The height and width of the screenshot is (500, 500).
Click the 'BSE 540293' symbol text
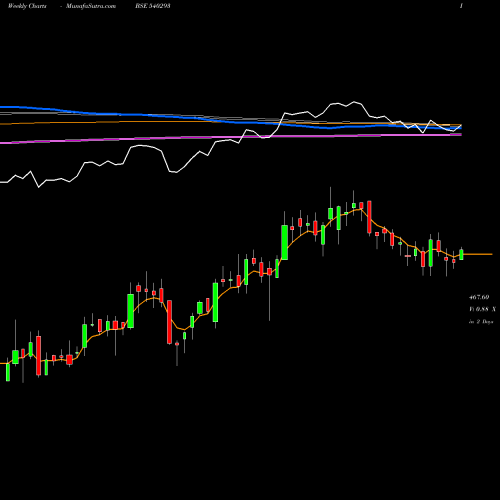click(x=153, y=6)
